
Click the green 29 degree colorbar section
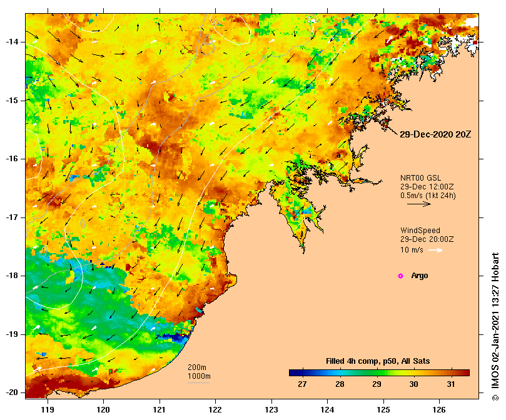click(x=377, y=373)
